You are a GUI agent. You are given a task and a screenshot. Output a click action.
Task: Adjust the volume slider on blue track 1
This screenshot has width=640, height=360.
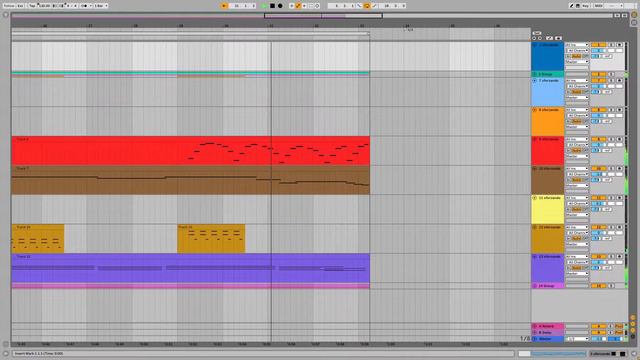tap(599, 51)
